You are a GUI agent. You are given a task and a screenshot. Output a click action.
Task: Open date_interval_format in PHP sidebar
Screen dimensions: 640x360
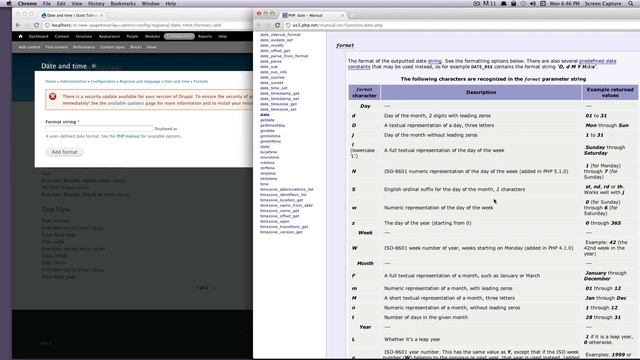click(280, 35)
